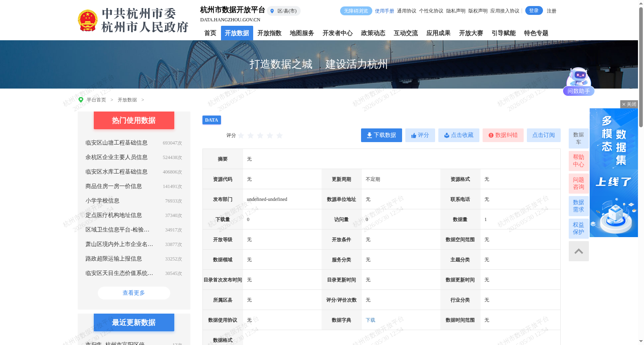Close the floating advertisement with 关闭
Image resolution: width=644 pixels, height=345 pixels.
[629, 104]
